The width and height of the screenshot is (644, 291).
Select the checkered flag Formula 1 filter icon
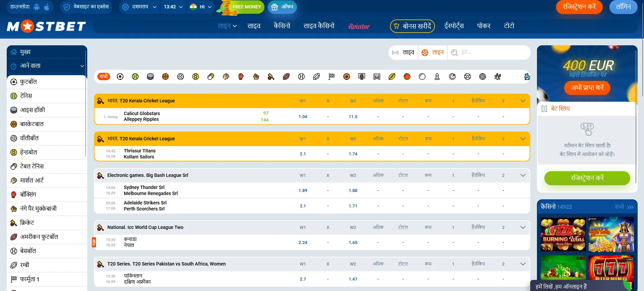point(332,77)
